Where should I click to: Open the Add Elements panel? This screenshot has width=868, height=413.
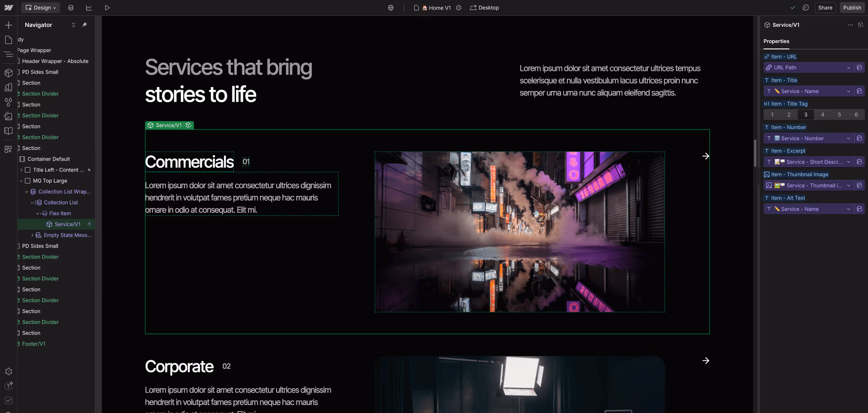click(x=8, y=24)
